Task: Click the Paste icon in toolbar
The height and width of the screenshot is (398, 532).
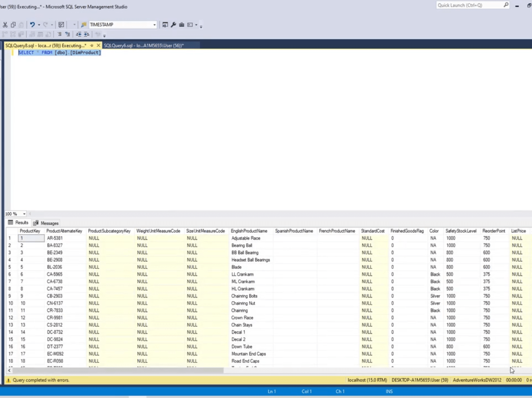Action: 21,25
